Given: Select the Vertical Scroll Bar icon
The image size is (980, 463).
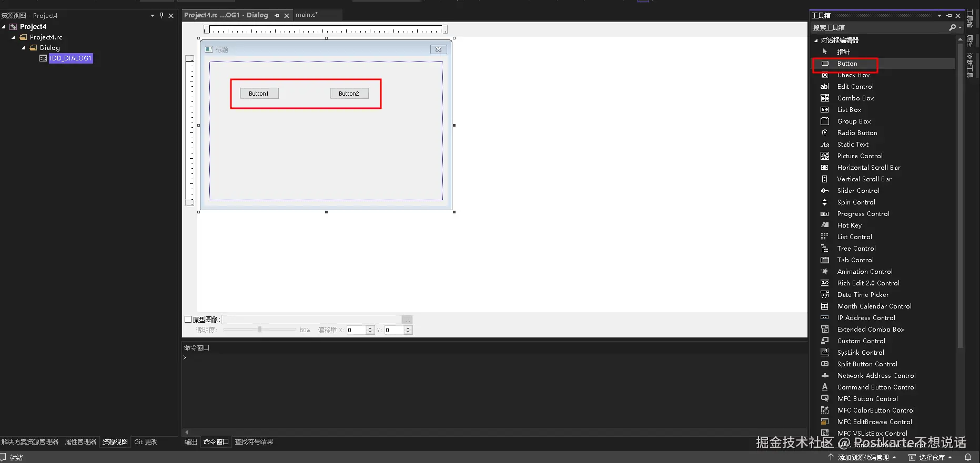Looking at the screenshot, I should (825, 179).
